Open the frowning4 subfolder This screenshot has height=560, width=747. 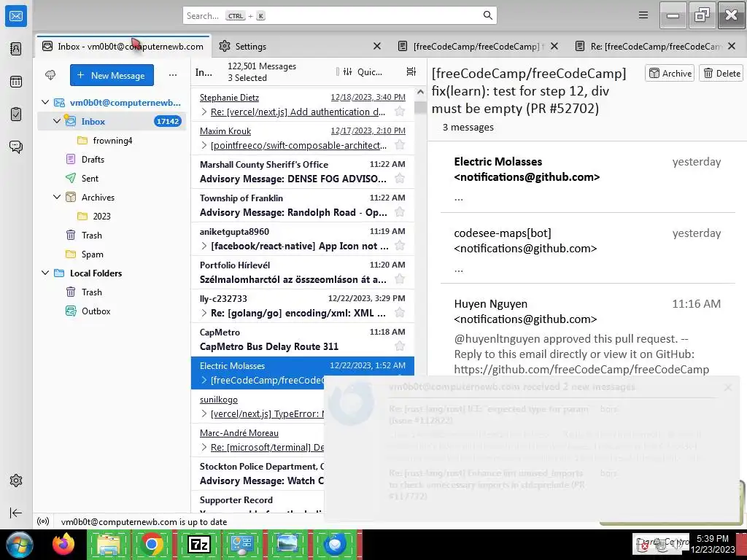(112, 140)
